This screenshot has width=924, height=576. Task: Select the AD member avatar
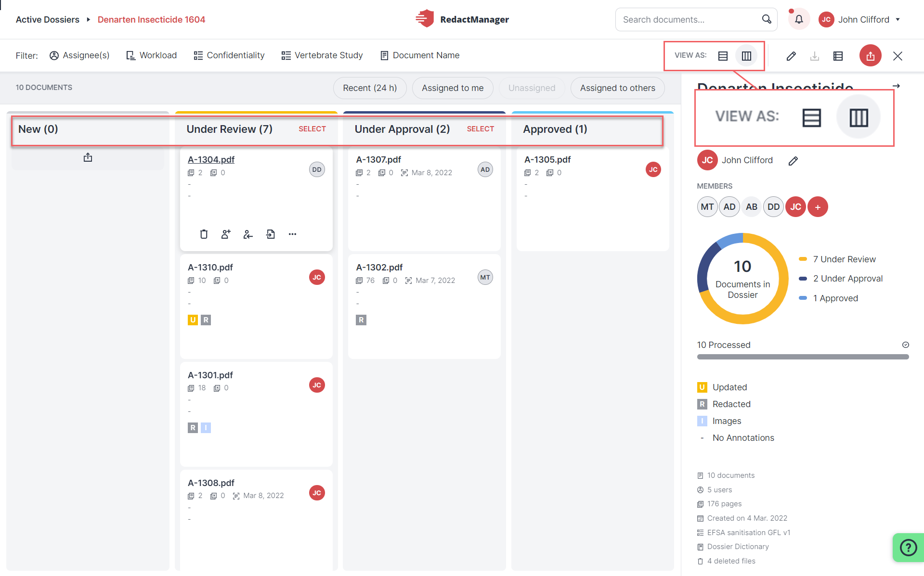click(729, 207)
